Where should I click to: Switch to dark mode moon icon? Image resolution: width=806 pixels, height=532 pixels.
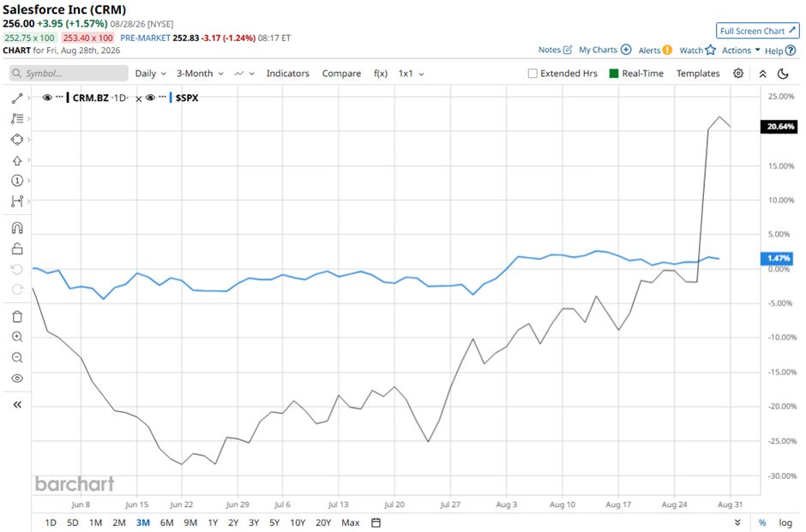point(783,74)
